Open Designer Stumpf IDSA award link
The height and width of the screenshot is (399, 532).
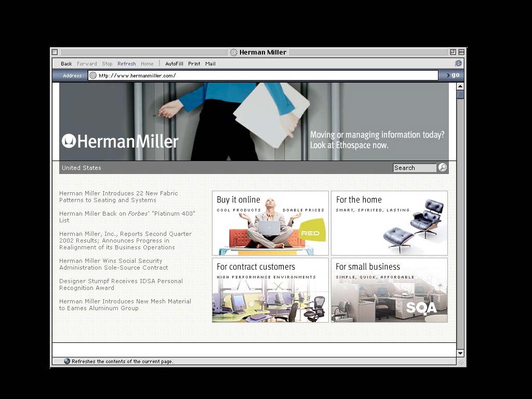tap(121, 284)
